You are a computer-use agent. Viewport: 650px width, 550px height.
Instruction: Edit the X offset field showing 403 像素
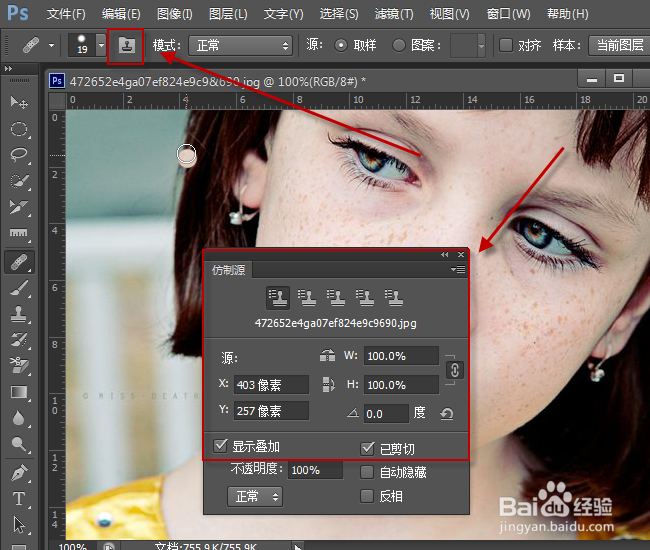click(x=271, y=385)
